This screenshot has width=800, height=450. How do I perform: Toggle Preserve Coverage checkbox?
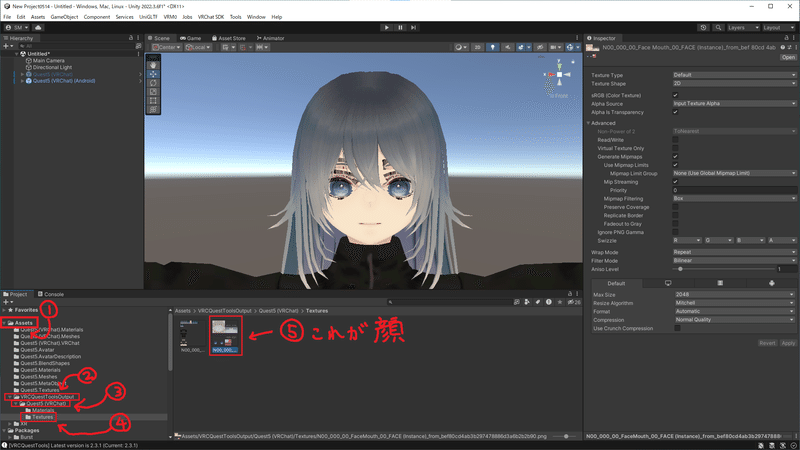click(x=676, y=207)
